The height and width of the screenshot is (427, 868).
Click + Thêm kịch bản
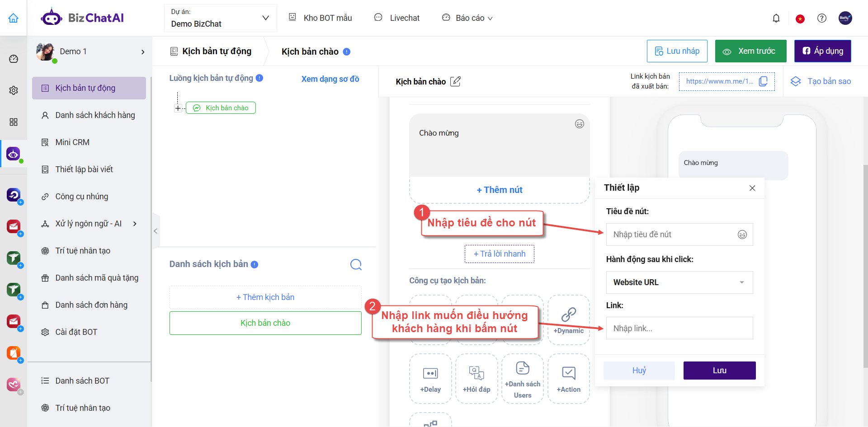[x=265, y=297]
